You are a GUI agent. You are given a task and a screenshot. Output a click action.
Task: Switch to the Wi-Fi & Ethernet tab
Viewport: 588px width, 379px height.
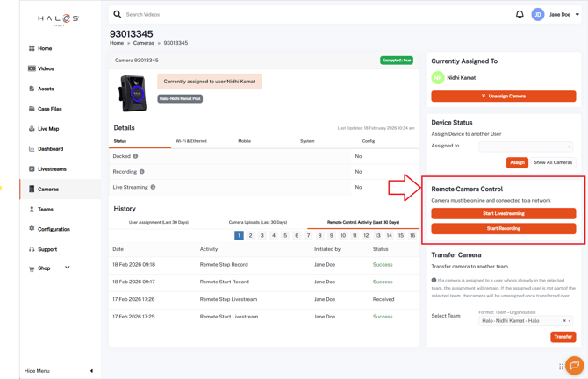(x=191, y=141)
